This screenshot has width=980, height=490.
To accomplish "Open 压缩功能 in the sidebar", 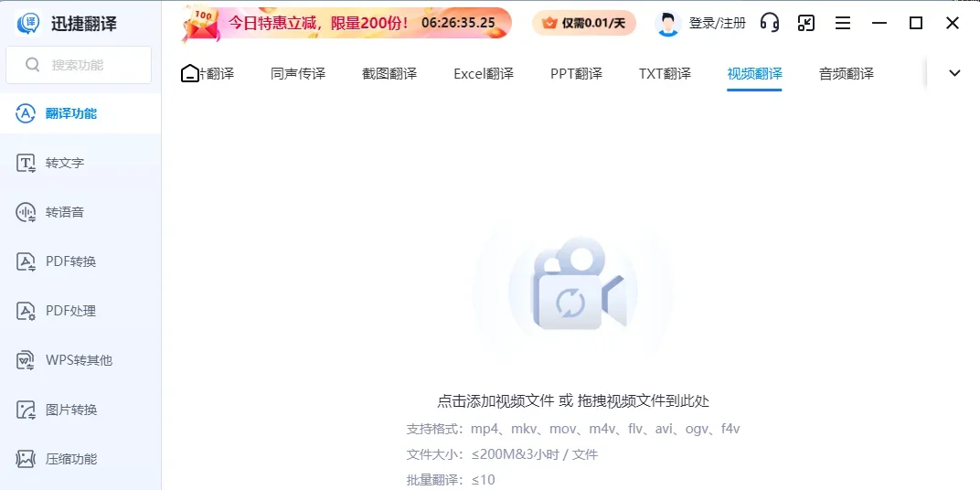I will [80, 459].
